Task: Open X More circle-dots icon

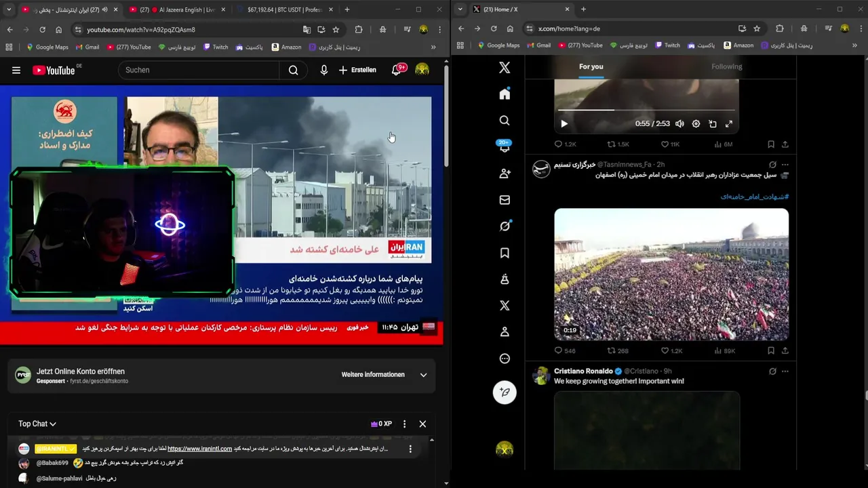Action: pos(505,359)
